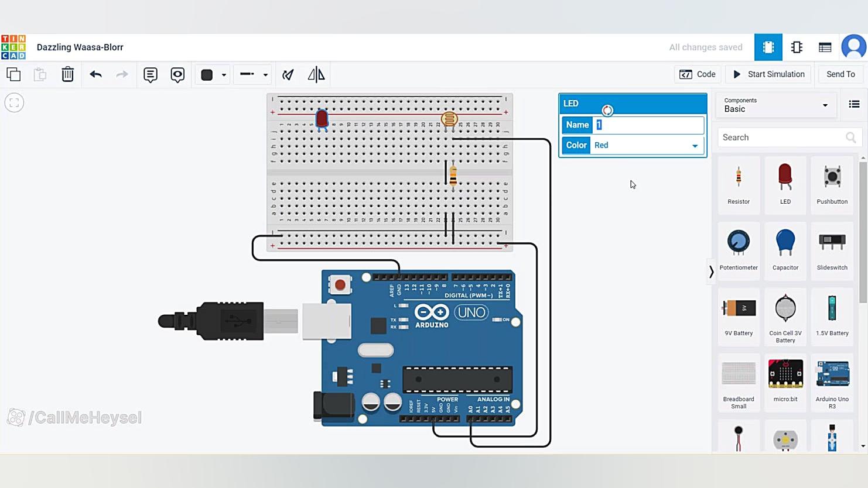This screenshot has height=488, width=868.
Task: Toggle components list view icon
Action: point(854,104)
